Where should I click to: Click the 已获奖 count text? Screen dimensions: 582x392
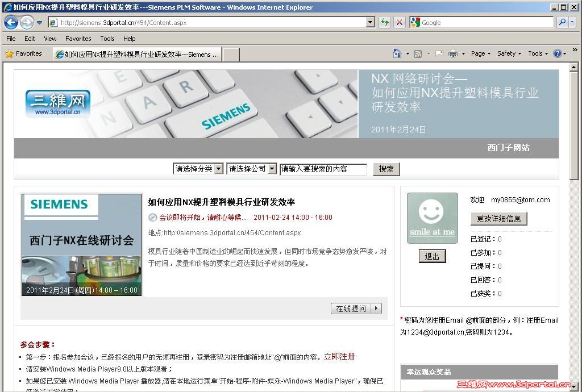point(486,294)
